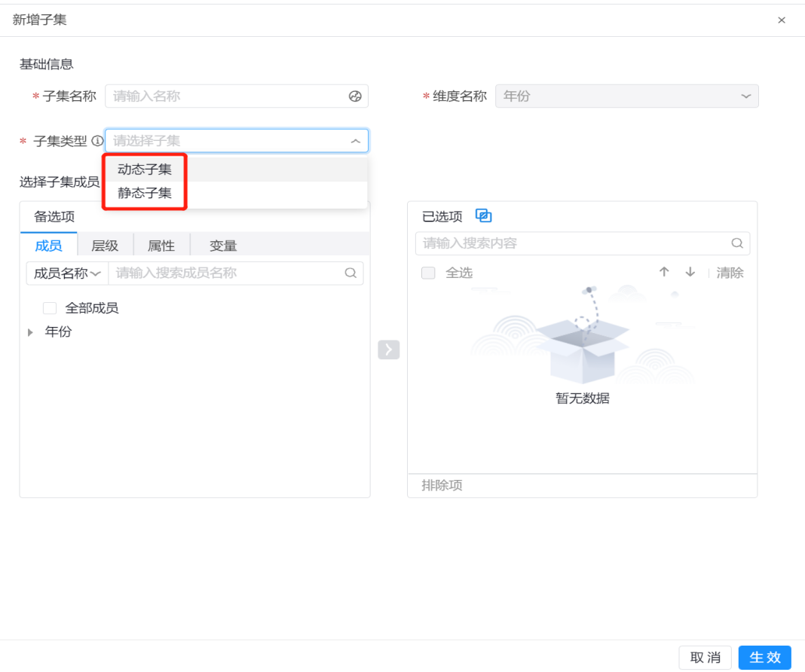Choose 动态子集 from the dropdown list
The image size is (805, 672).
pyautogui.click(x=145, y=170)
